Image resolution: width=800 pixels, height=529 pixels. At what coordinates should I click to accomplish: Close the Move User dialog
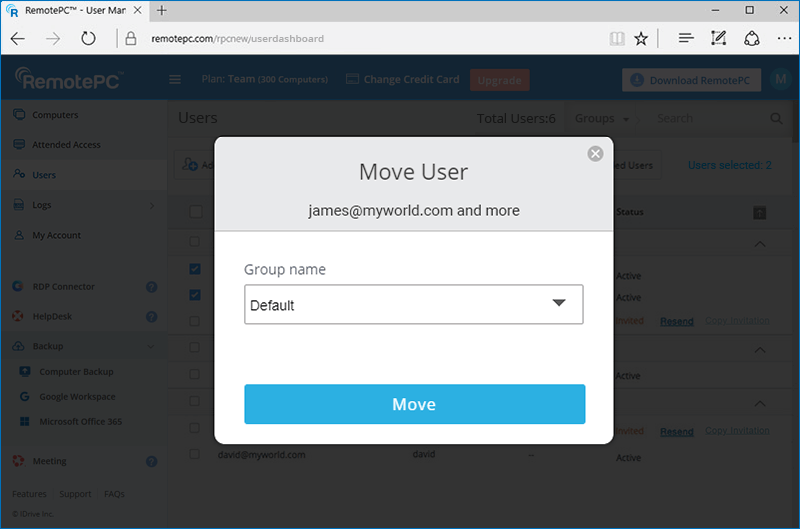click(595, 153)
